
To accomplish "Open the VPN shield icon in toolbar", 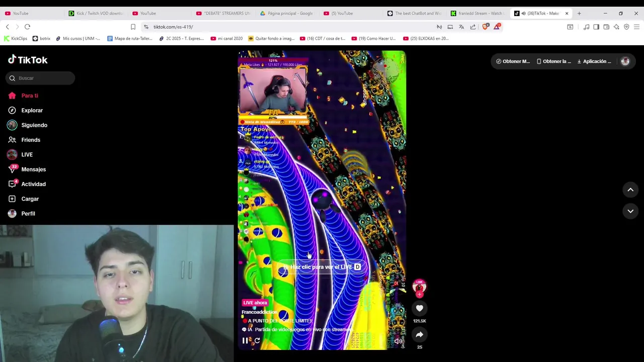I will point(626,27).
